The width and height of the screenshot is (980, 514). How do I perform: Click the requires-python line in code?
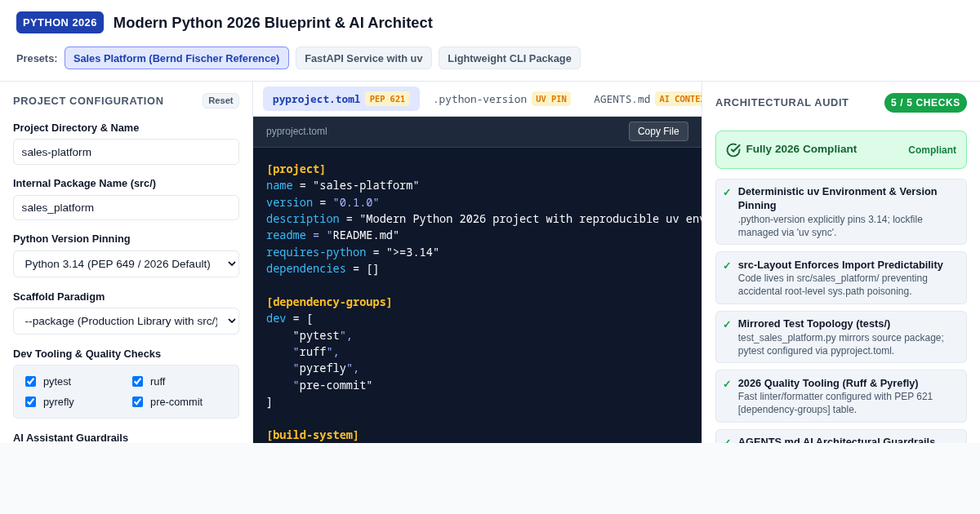[353, 252]
